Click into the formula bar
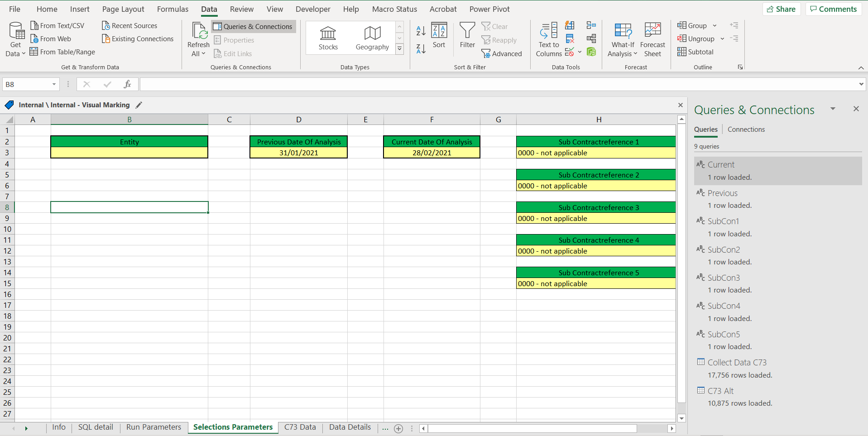The height and width of the screenshot is (436, 868). point(498,84)
